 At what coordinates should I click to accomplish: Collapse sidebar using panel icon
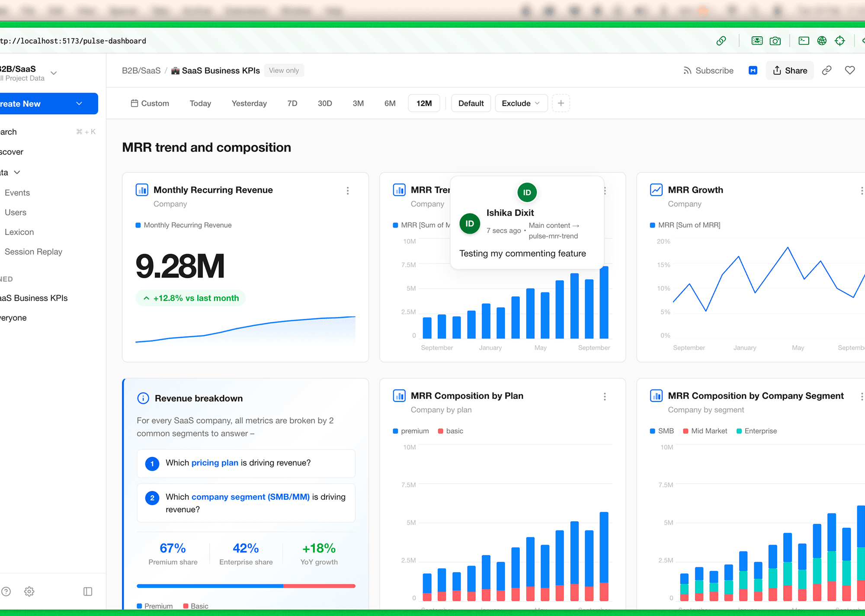pyautogui.click(x=88, y=591)
